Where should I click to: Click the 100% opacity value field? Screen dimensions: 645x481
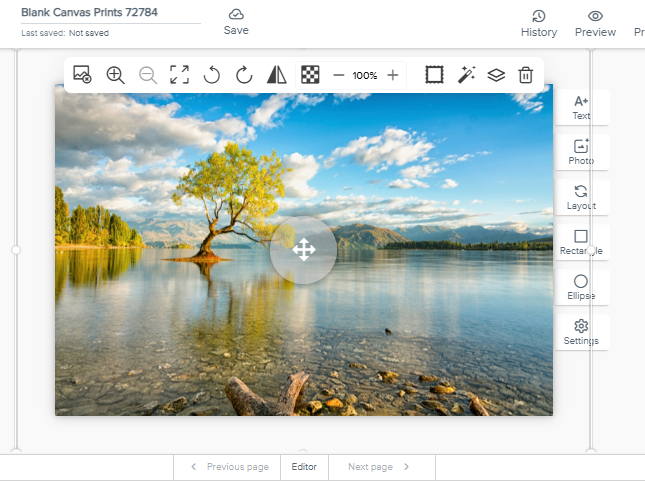(x=364, y=75)
